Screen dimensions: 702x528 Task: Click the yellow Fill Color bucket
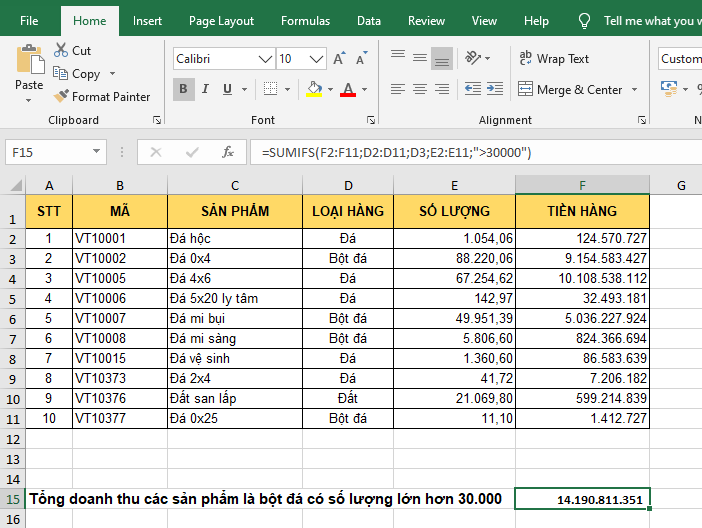pos(314,89)
